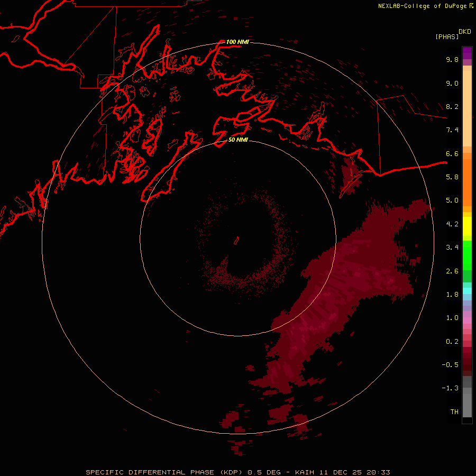Screen dimensions: 476x476
Task: Click the -0.5 legend value
Action: pyautogui.click(x=450, y=365)
